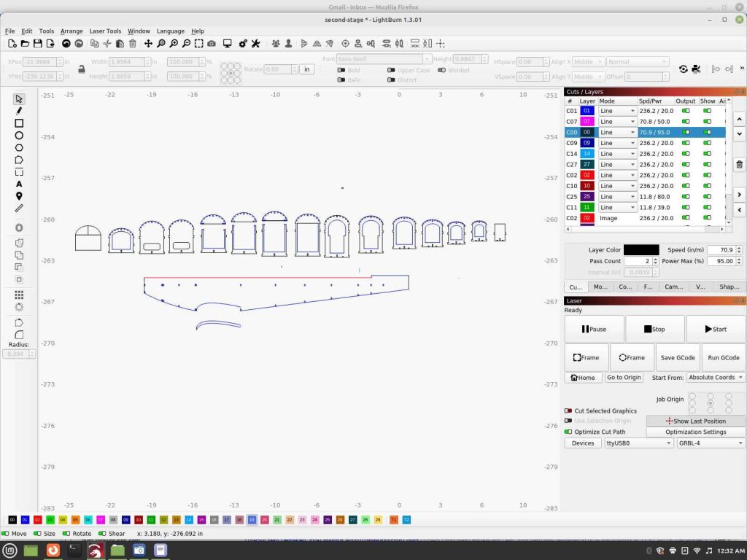Screen dimensions: 747x560
Task: Open Mode dropdown for layer C09
Action: coord(617,143)
